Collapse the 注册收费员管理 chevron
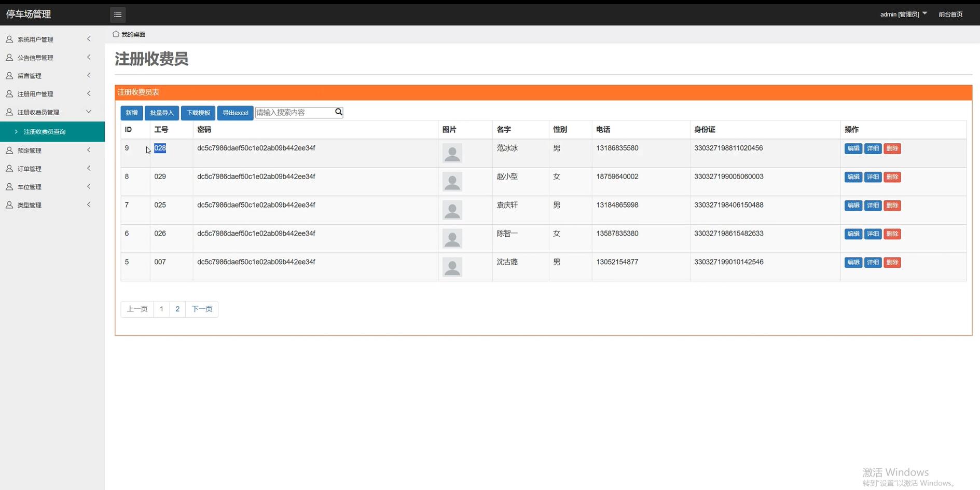 tap(89, 112)
